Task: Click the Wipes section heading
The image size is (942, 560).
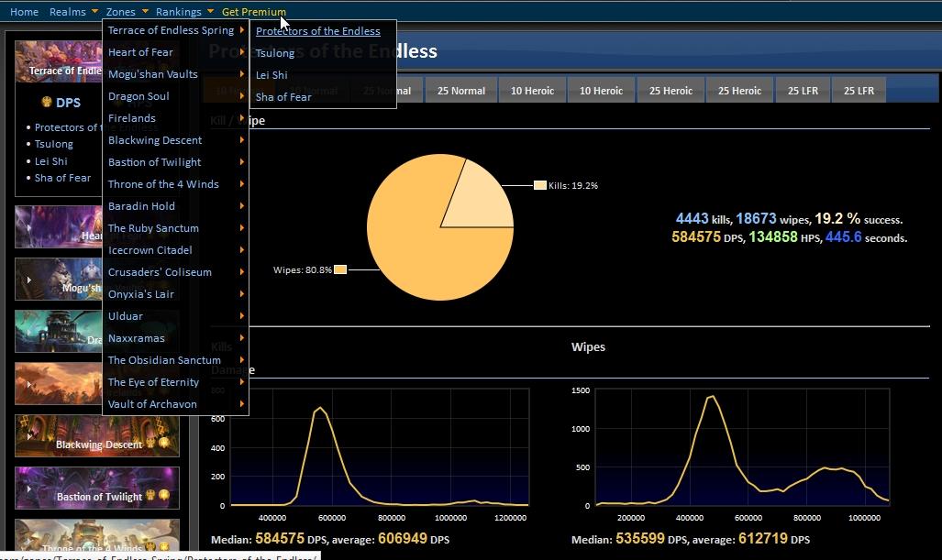Action: pos(588,347)
